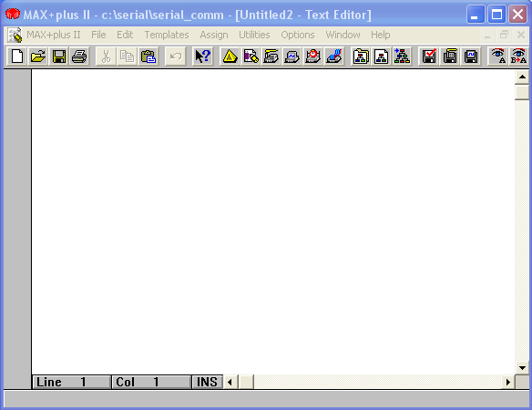Viewport: 532px width, 410px height.
Task: Click the New file toolbar icon
Action: (17, 56)
